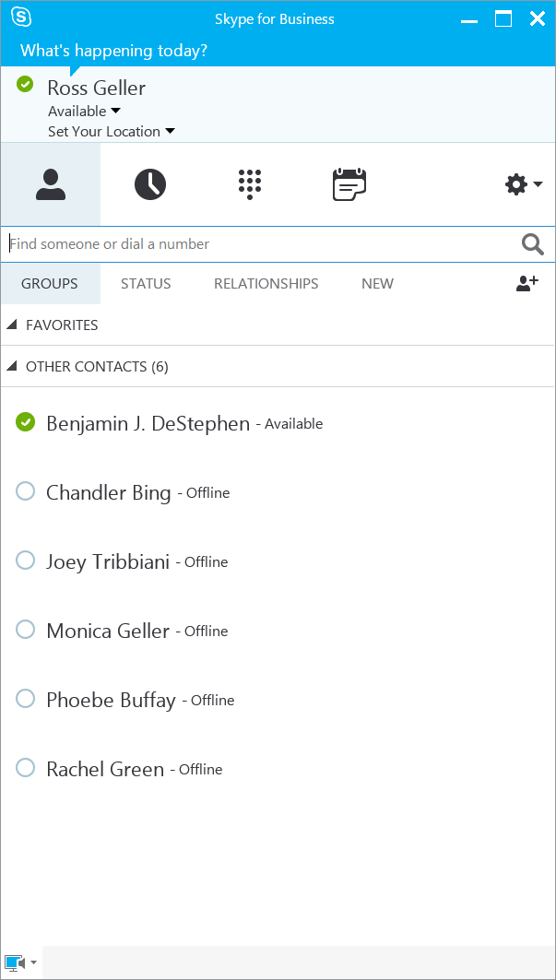This screenshot has height=980, width=556.
Task: Switch to the Status tab
Action: (146, 284)
